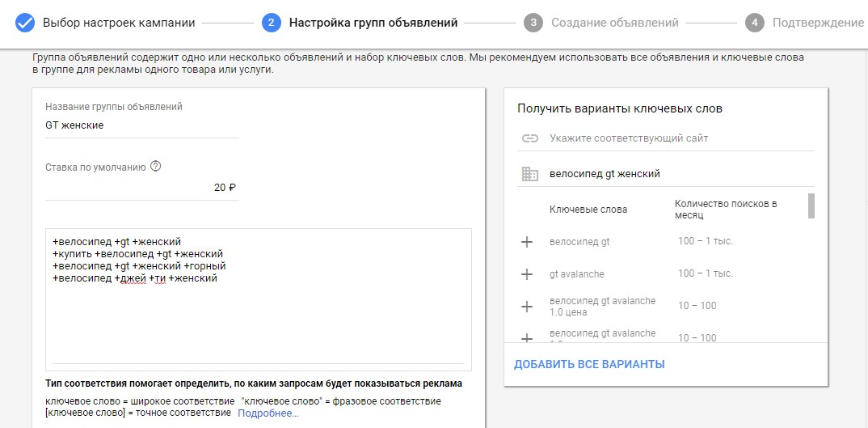The height and width of the screenshot is (428, 868).
Task: Click underlined word '+джей' in keywords
Action: 130,278
